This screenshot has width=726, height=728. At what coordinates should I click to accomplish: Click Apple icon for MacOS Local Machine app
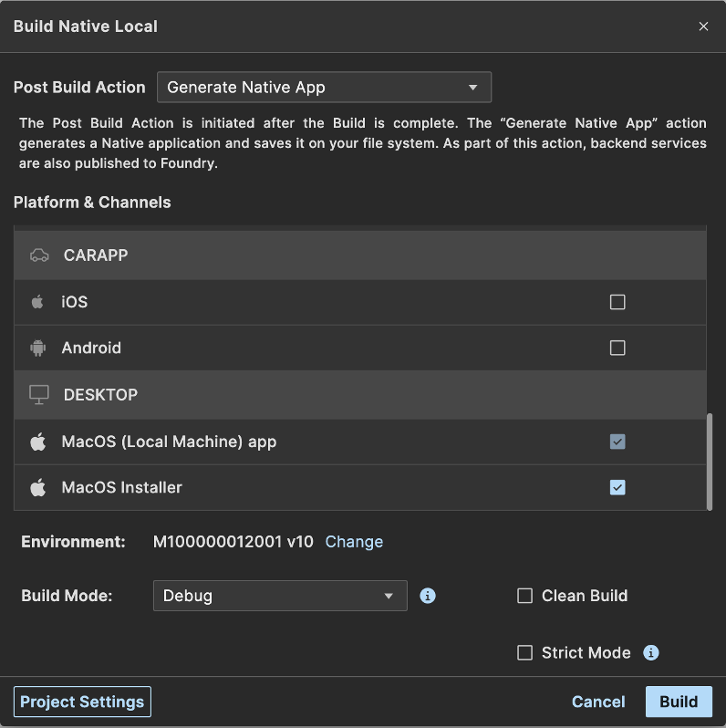pos(37,442)
